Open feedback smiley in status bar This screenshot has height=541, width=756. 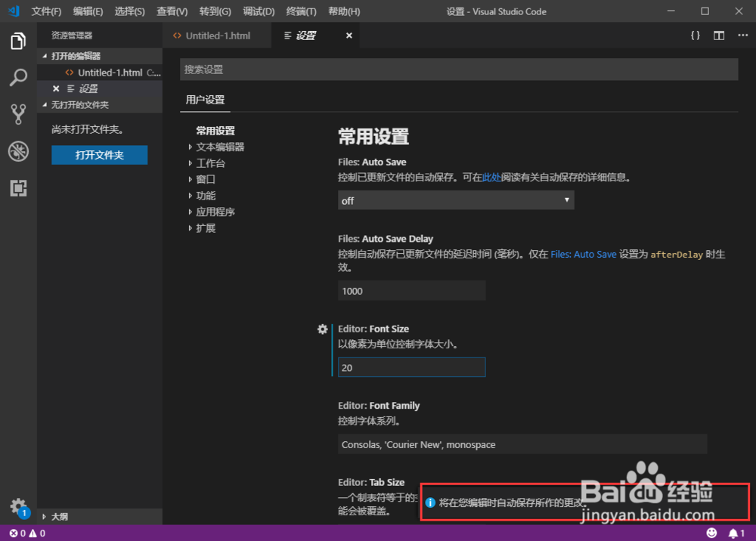(x=711, y=533)
